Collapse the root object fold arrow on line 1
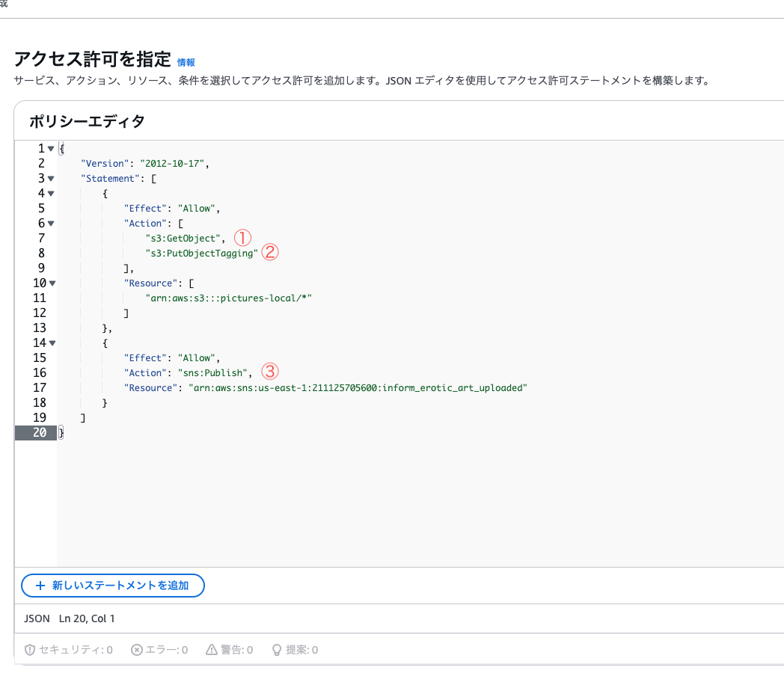The height and width of the screenshot is (685, 784). 51,148
